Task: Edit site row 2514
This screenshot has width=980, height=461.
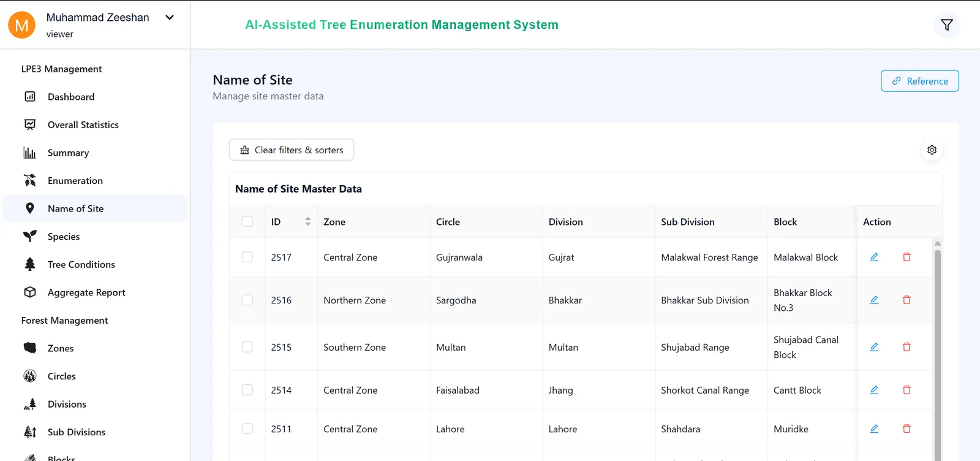Action: click(x=874, y=390)
